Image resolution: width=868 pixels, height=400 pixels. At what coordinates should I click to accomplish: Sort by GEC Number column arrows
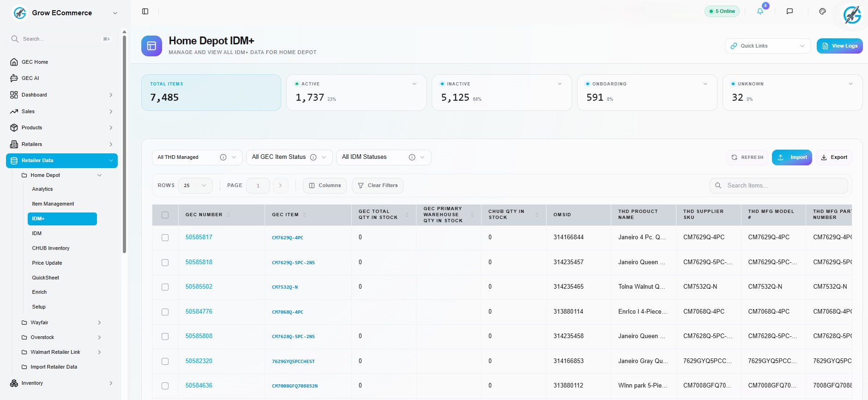point(229,215)
